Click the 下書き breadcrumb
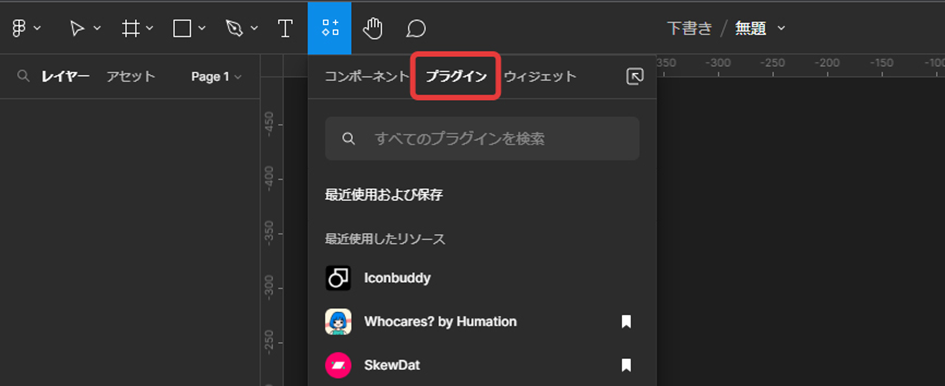945x386 pixels. coord(689,28)
